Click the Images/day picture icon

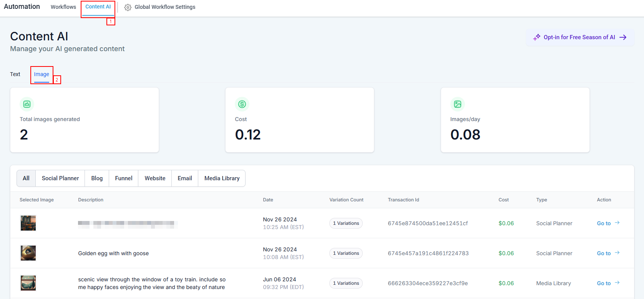point(458,104)
